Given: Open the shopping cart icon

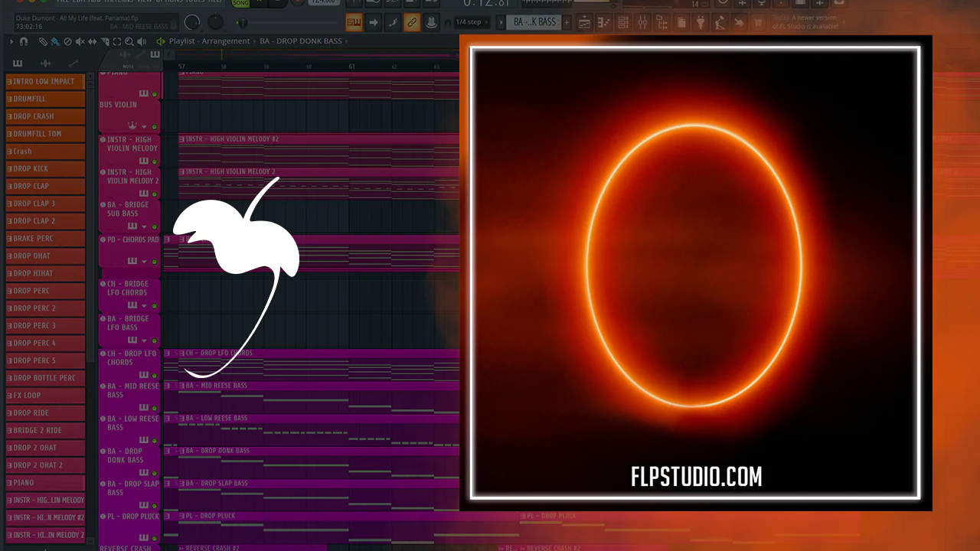Looking at the screenshot, I should [759, 22].
